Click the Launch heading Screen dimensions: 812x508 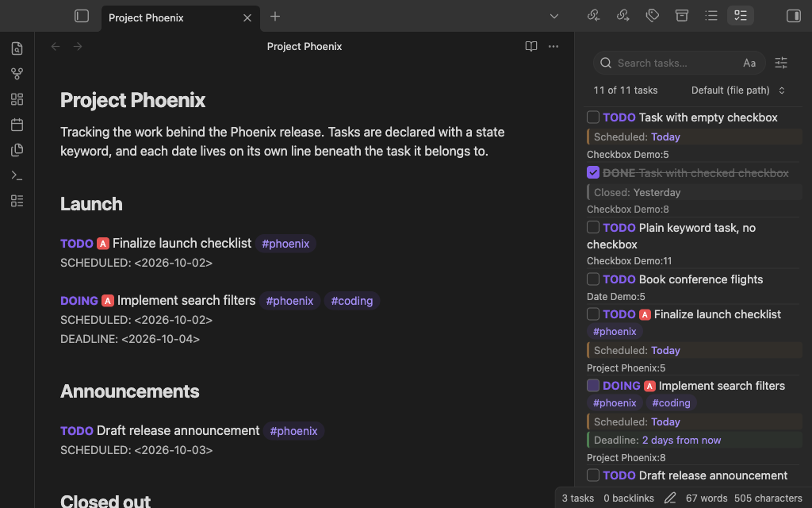tap(91, 204)
